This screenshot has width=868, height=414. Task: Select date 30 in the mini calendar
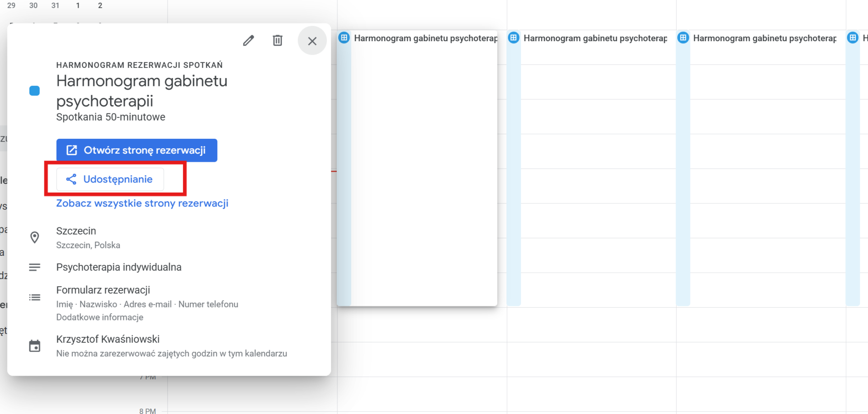pyautogui.click(x=33, y=5)
